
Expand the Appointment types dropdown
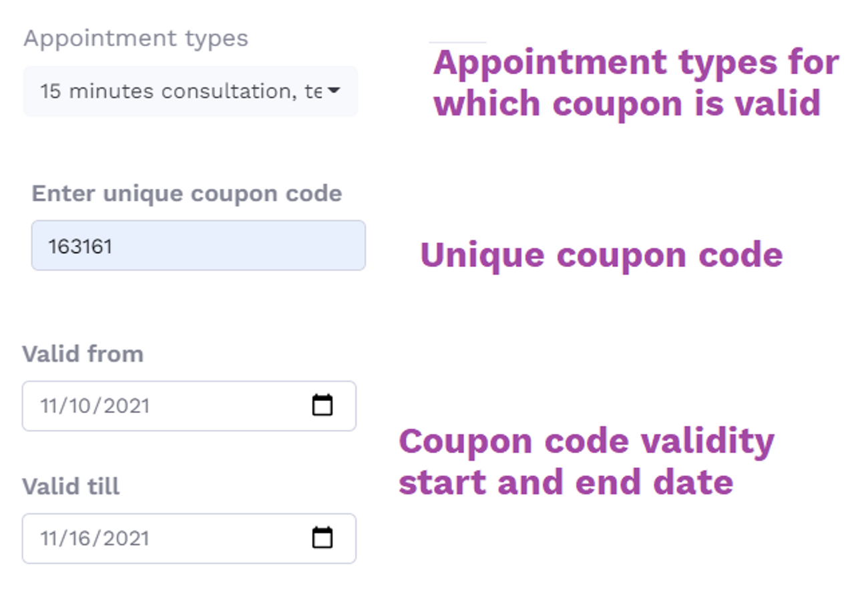[190, 91]
